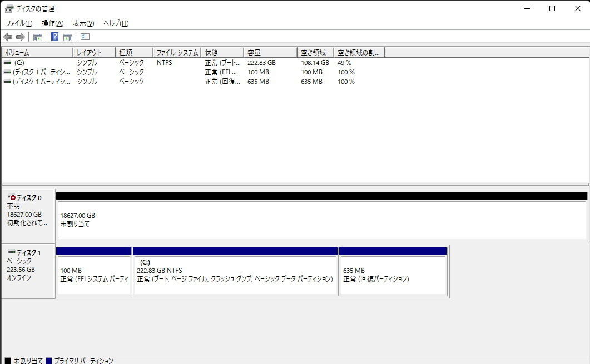Click the 108.14 GB free space cell

coord(315,63)
